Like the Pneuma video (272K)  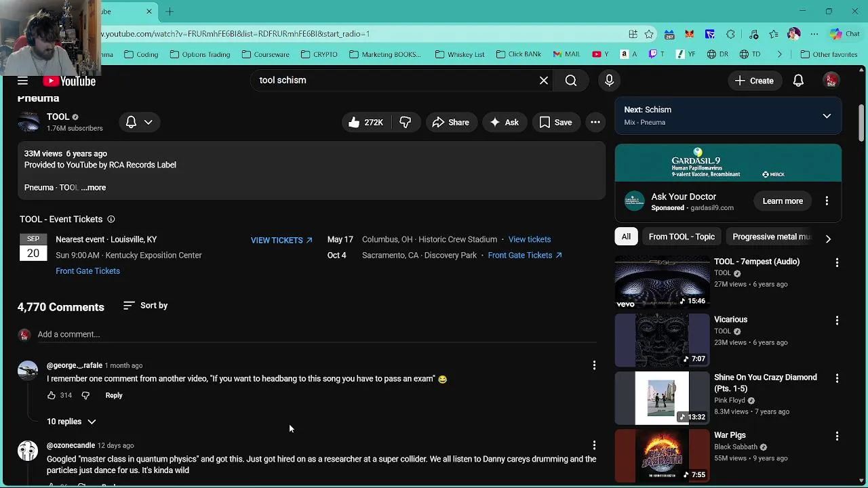click(366, 122)
